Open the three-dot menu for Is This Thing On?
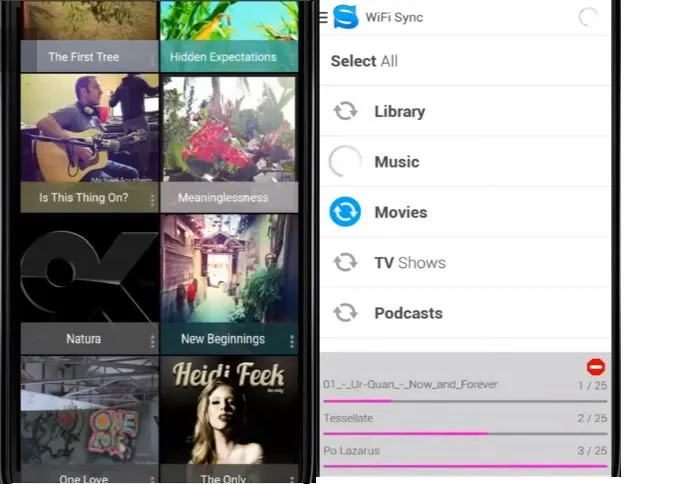Viewport: 700px width, 484px height. tap(152, 200)
